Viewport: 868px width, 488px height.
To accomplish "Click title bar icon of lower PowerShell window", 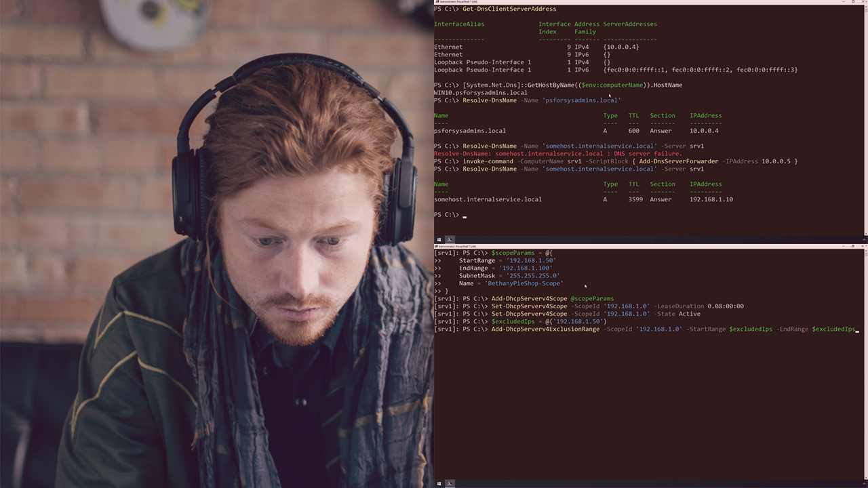I will 437,247.
